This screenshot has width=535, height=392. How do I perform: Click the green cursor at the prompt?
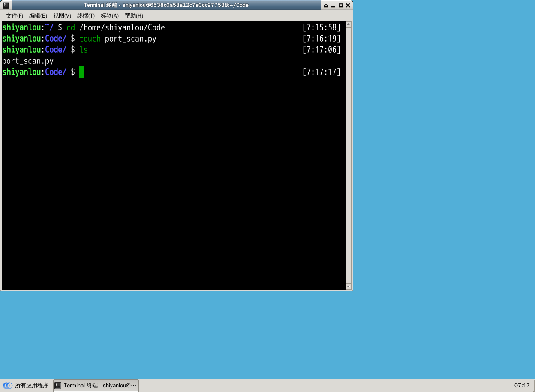81,72
